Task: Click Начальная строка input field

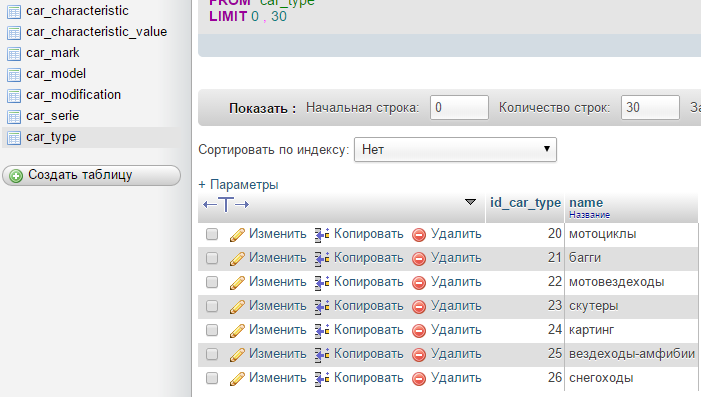Action: pos(459,107)
